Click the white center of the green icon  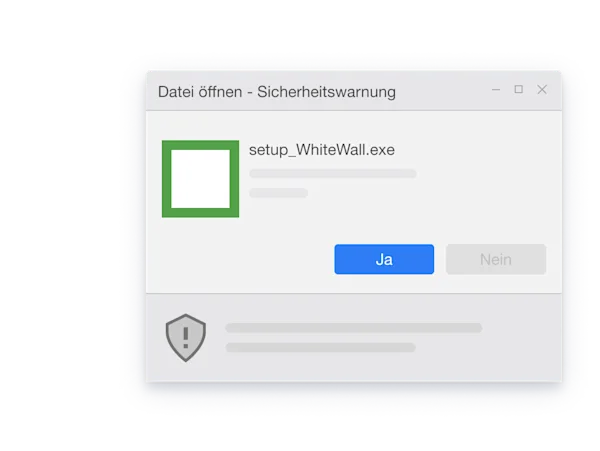(201, 179)
